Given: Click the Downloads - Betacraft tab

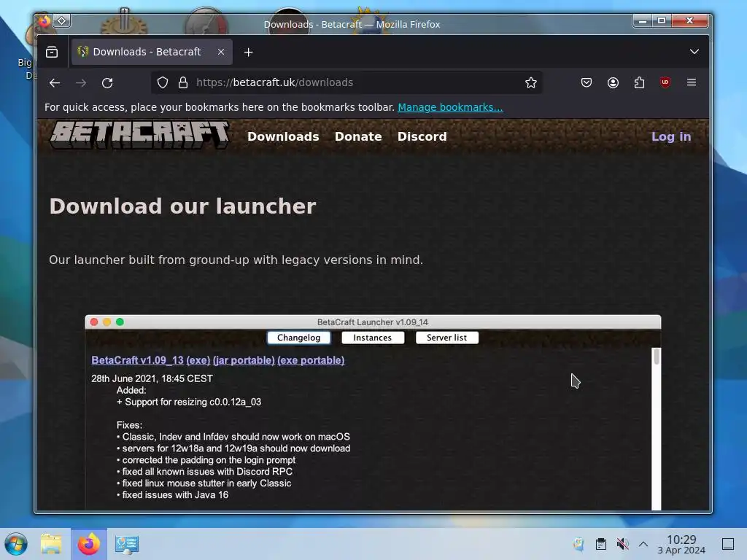Looking at the screenshot, I should tap(152, 52).
